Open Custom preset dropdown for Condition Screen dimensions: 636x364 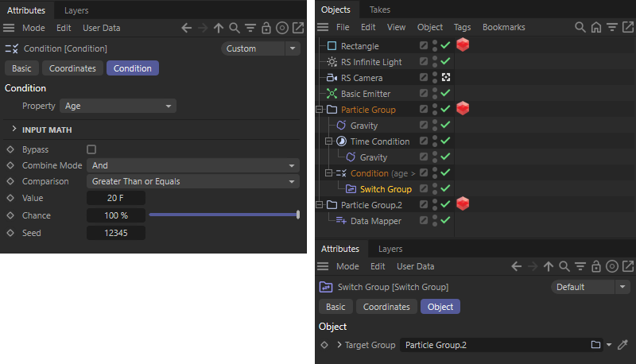(261, 48)
